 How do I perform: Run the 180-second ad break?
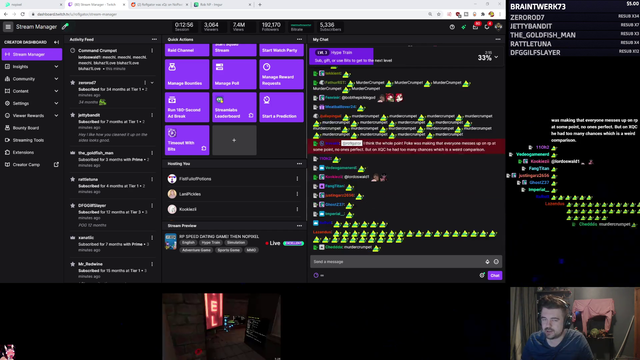tap(187, 107)
